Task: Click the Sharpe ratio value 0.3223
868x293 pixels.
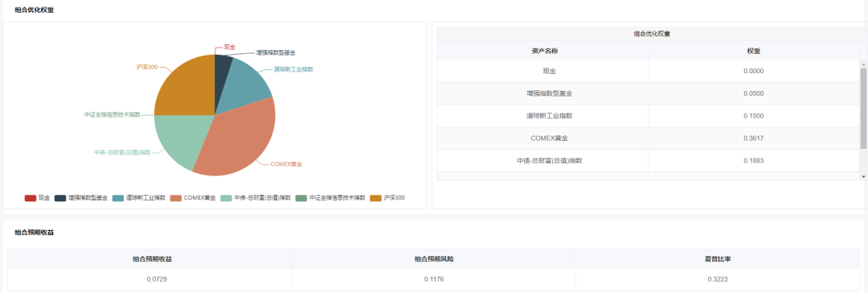Action: coord(718,279)
